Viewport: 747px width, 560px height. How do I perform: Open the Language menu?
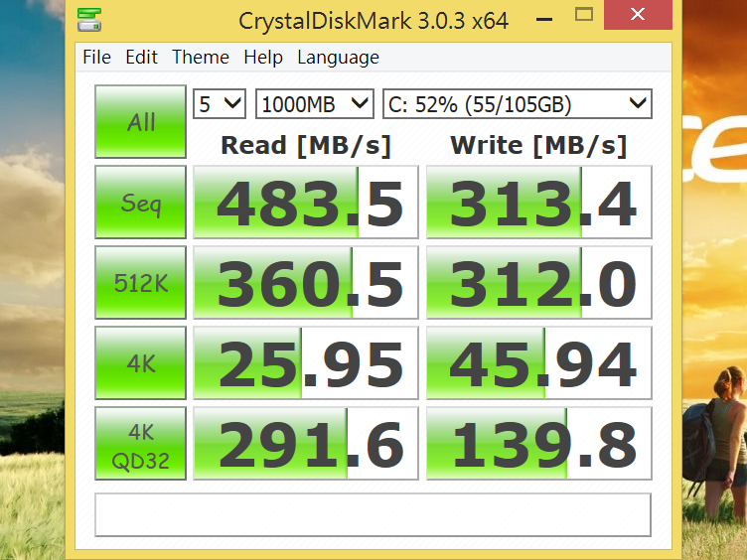click(339, 58)
